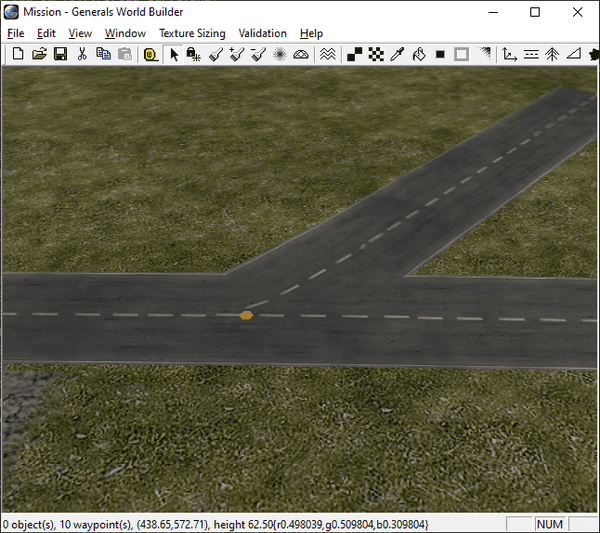Open the View menu
The width and height of the screenshot is (600, 533).
click(80, 34)
